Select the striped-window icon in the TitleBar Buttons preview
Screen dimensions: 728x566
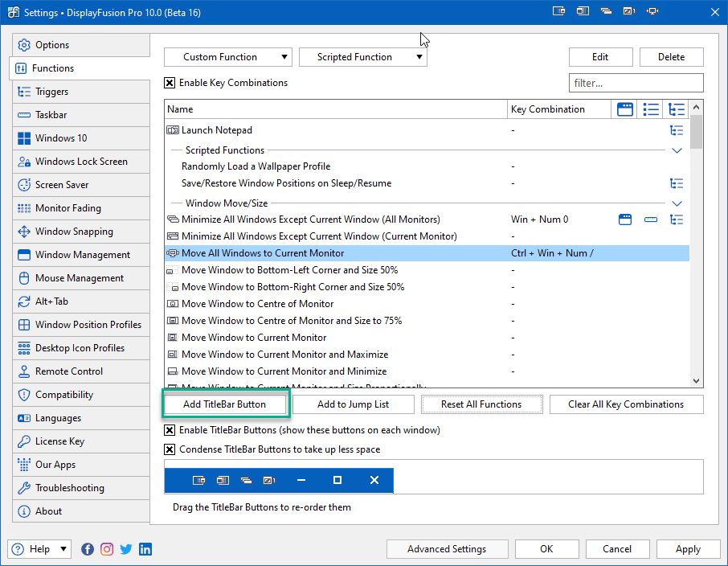(198, 480)
